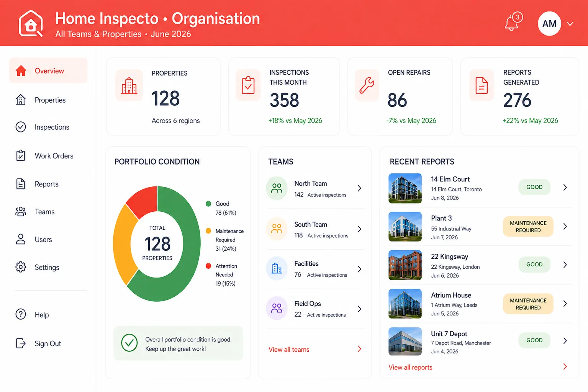Click the Help question mark icon

21,314
